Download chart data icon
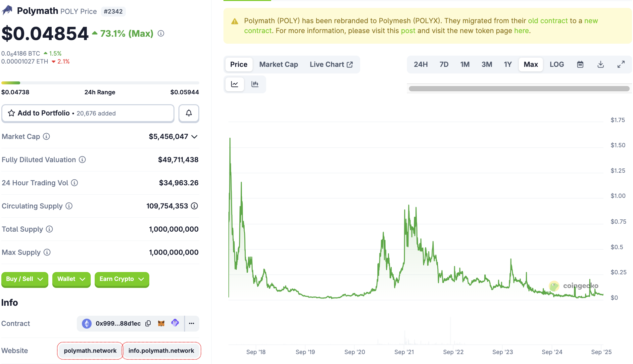633x364 pixels. (x=601, y=65)
